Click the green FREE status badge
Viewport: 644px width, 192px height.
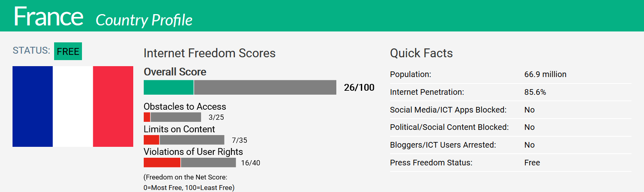click(x=68, y=51)
